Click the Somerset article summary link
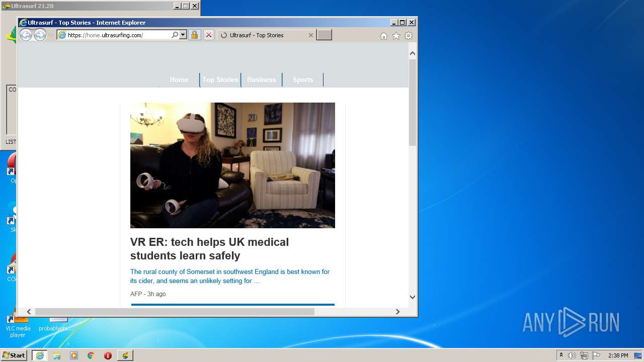The width and height of the screenshot is (644, 362). coord(230,276)
